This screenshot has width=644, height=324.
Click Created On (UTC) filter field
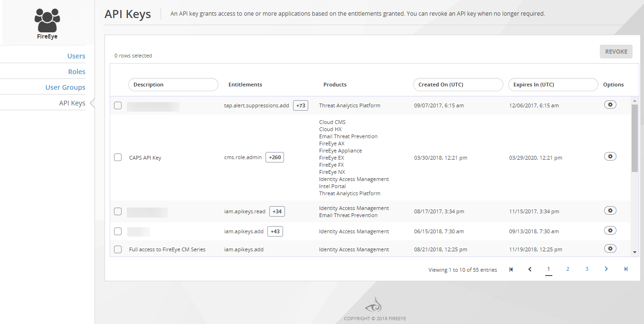pos(458,85)
